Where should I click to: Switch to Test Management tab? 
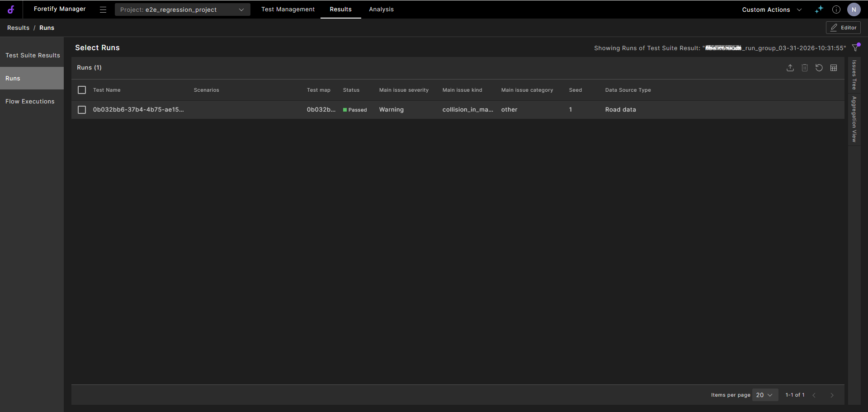[x=288, y=9]
